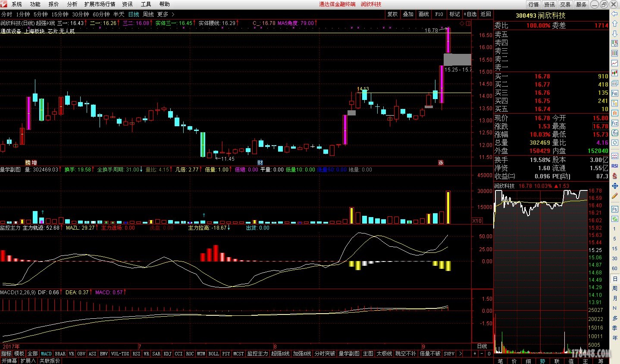The height and width of the screenshot is (364, 620).
Task: Select 周 weekly period in sidebar
Action: (x=614, y=288)
